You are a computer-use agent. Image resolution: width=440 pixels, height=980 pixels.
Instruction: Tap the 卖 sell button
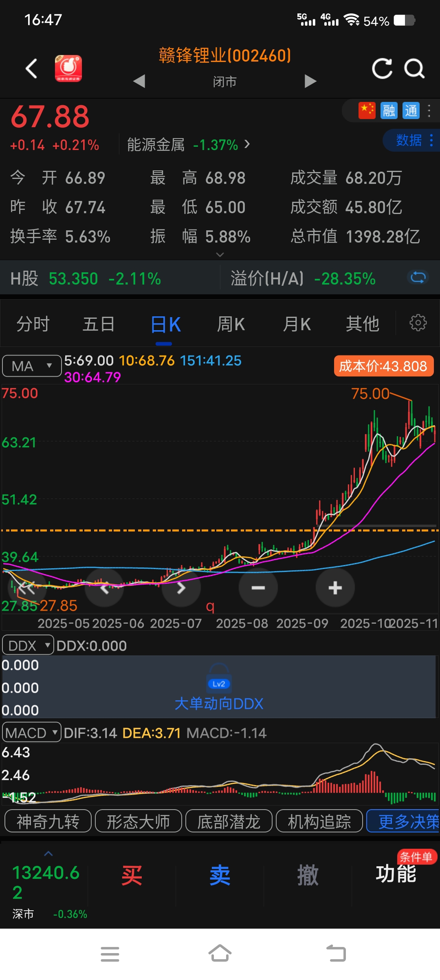[220, 876]
